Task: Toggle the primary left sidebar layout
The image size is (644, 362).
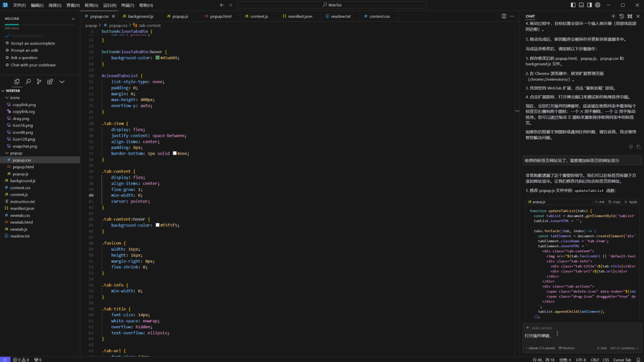Action: coord(573,5)
